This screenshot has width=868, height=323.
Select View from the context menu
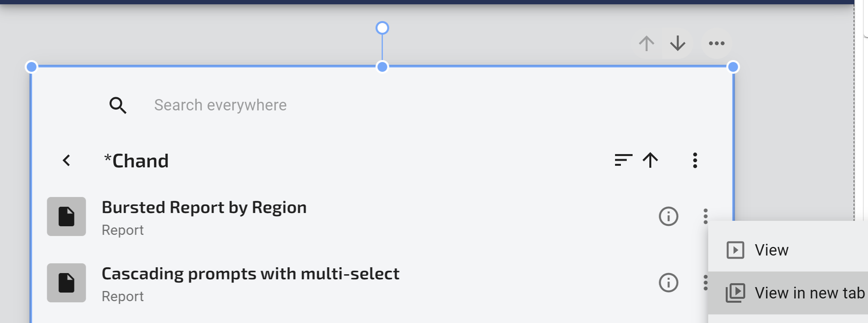[771, 250]
